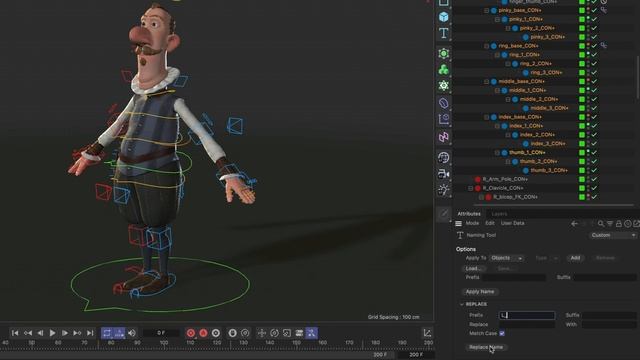Screen dimensions: 640x360
Task: Click the Add button
Action: (x=575, y=258)
